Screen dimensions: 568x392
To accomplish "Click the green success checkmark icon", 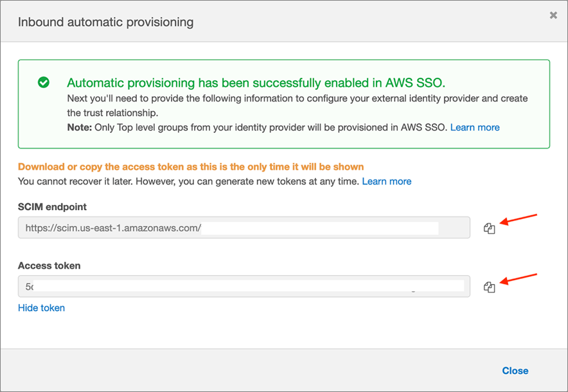I will click(x=44, y=82).
